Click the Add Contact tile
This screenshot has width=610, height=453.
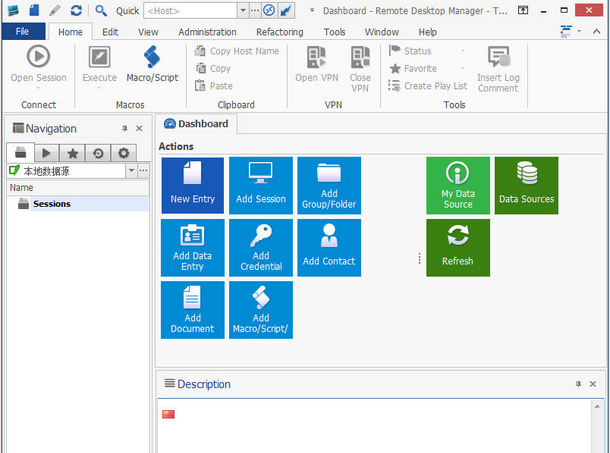(x=329, y=248)
